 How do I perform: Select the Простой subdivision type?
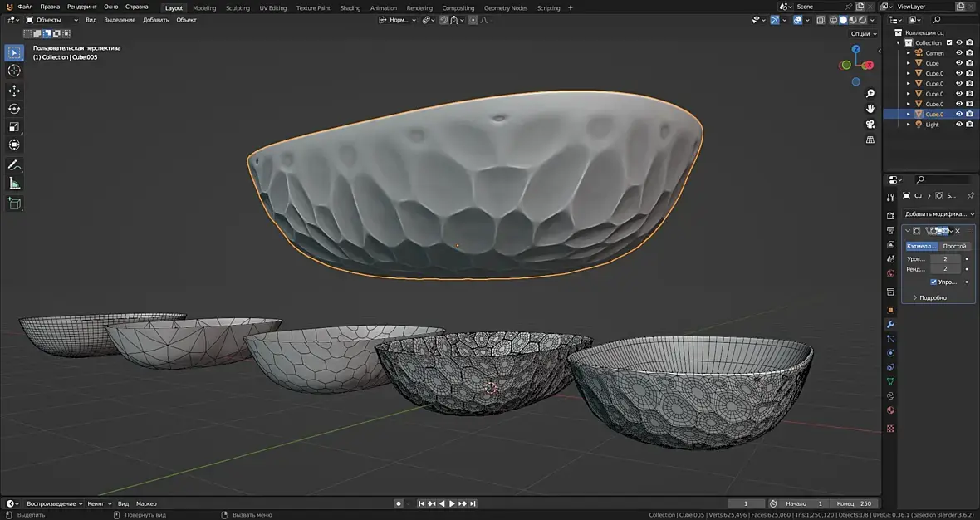point(954,246)
